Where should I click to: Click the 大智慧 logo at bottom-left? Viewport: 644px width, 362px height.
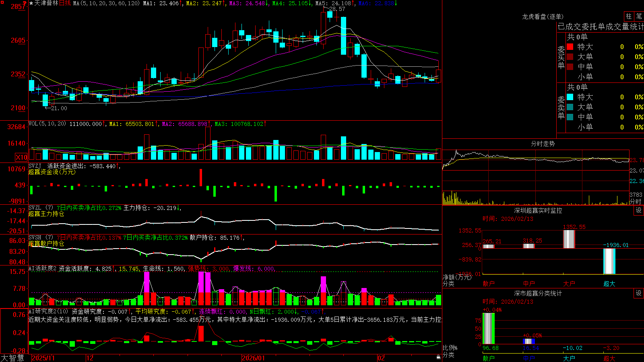(12, 358)
